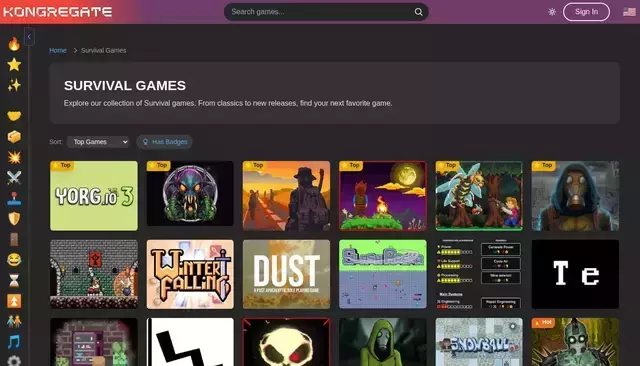Open the pixel vending machine game thumbnail
The height and width of the screenshot is (366, 640).
[x=94, y=342]
